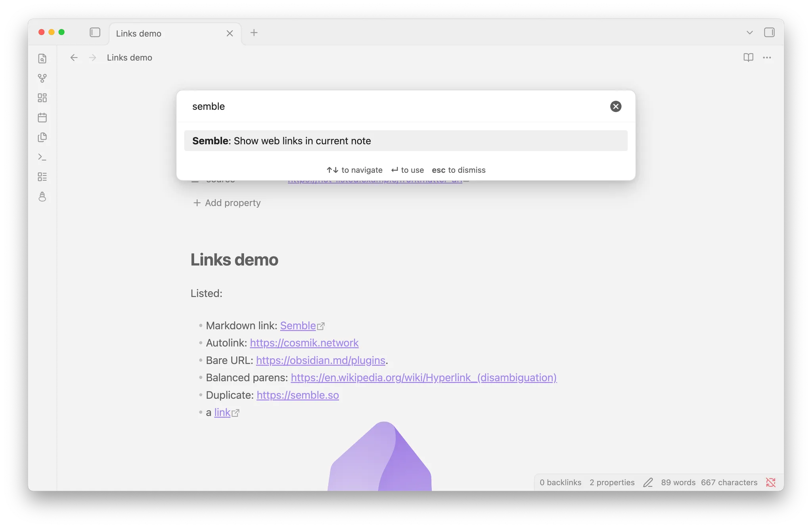Click the breadcrumb title Links demo

130,58
